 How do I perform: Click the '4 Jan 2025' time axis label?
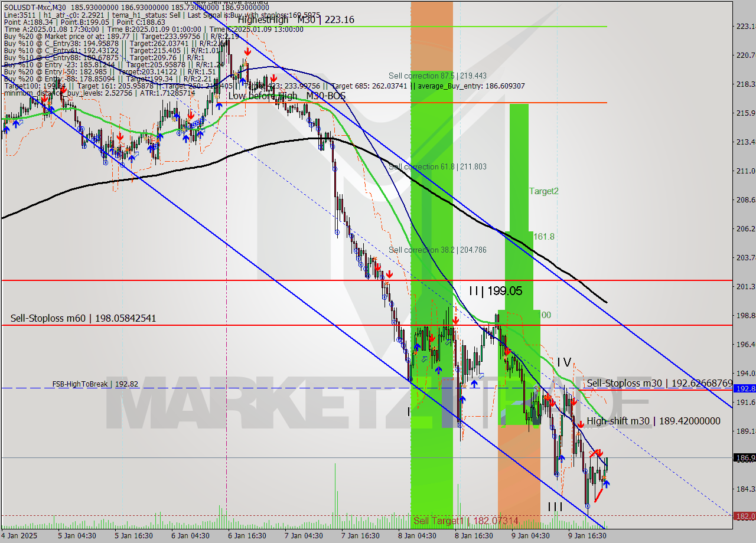[x=19, y=536]
